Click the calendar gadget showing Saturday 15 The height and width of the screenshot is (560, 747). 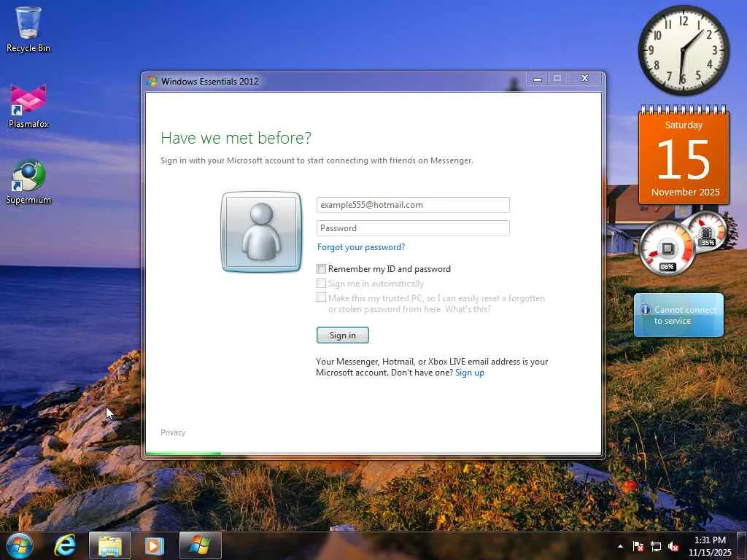pyautogui.click(x=684, y=155)
